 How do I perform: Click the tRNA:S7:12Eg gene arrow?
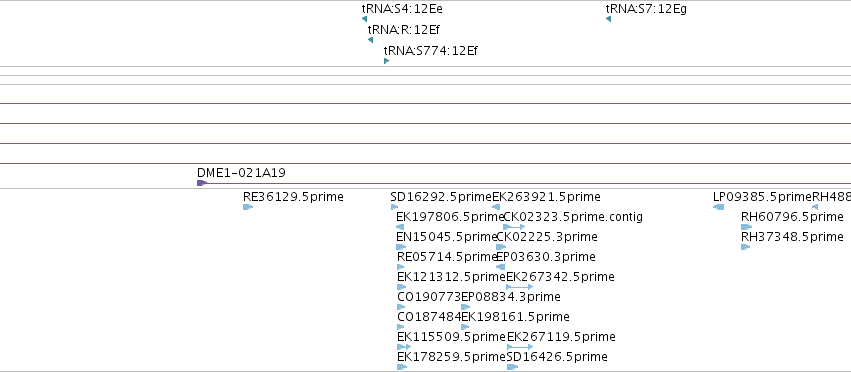pyautogui.click(x=608, y=19)
